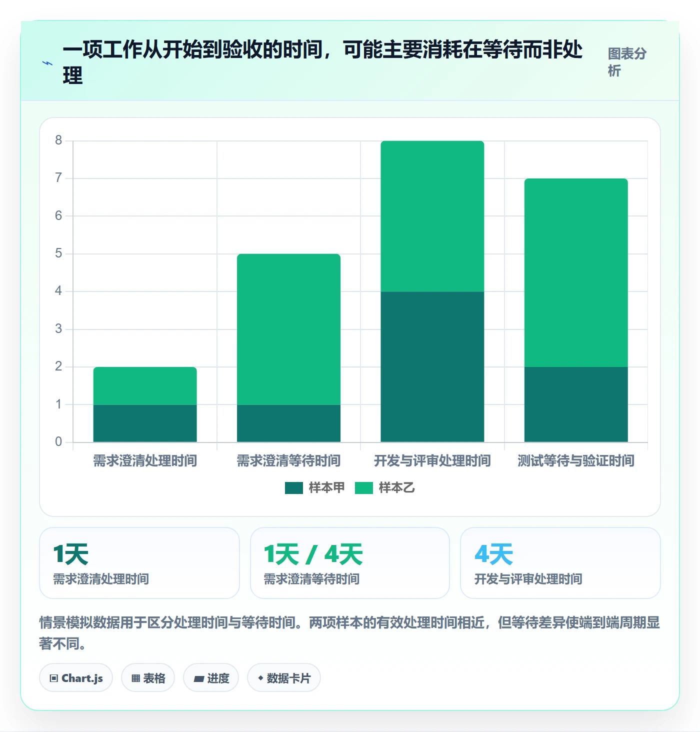The width and height of the screenshot is (700, 732).
Task: Click the y-axis value 5
Action: tap(58, 253)
